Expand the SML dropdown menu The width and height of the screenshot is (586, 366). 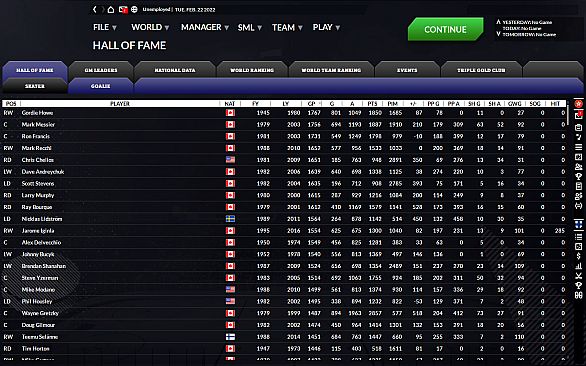pyautogui.click(x=250, y=28)
